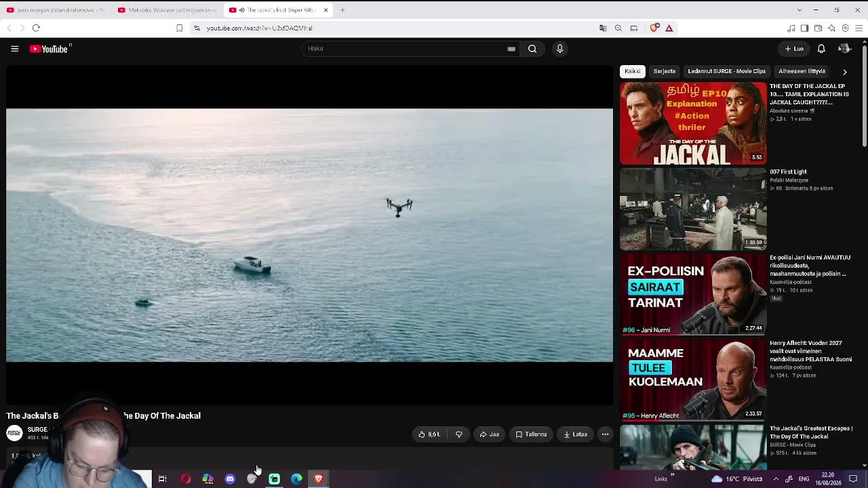The width and height of the screenshot is (868, 488).
Task: Open video title 'Henry Aflecht: Vuoden 2027'
Action: 811,351
